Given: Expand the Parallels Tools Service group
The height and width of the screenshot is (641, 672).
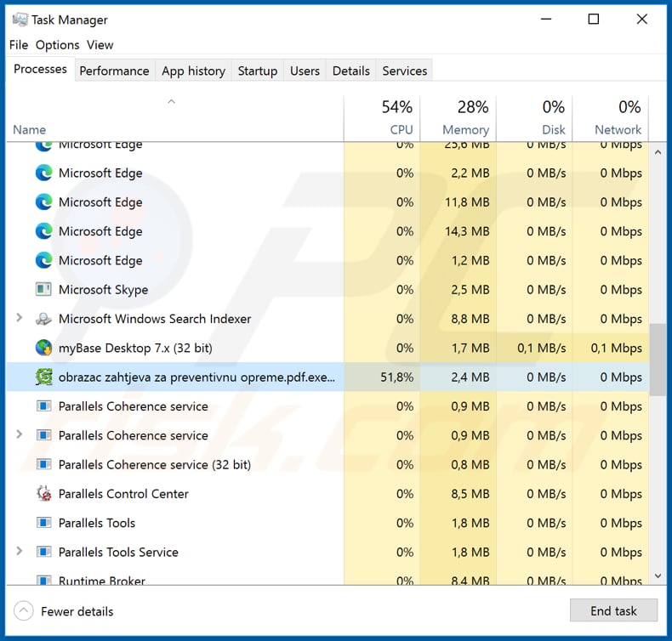Looking at the screenshot, I should pyautogui.click(x=20, y=551).
